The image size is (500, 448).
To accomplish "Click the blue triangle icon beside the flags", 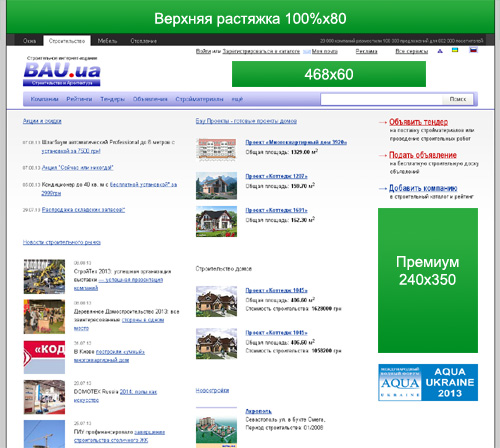I will 440,51.
